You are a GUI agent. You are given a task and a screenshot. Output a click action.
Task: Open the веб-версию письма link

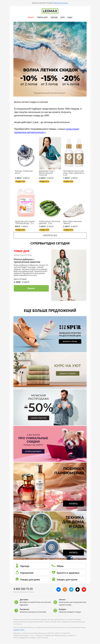[x=61, y=3]
